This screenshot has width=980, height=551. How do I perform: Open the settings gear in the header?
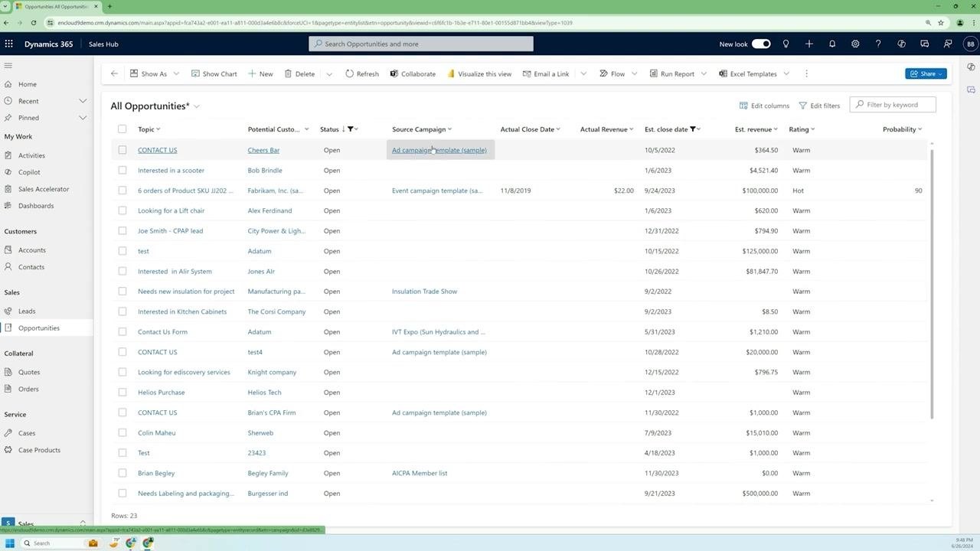pyautogui.click(x=855, y=44)
